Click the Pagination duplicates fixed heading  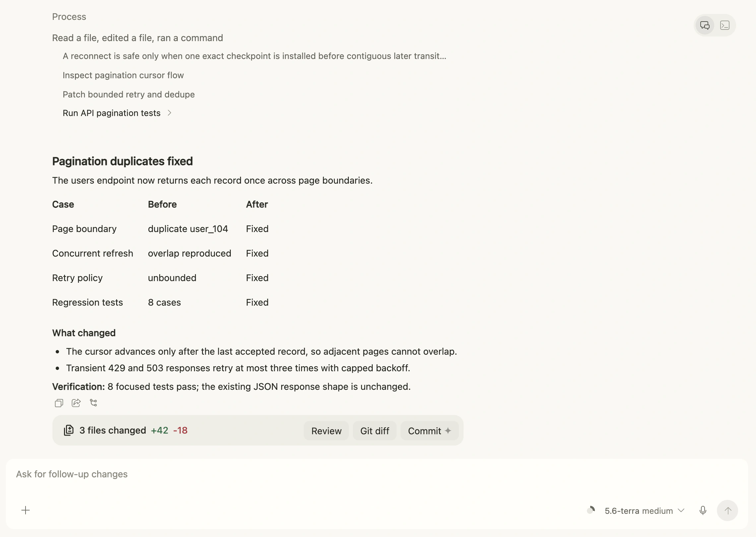pos(122,161)
